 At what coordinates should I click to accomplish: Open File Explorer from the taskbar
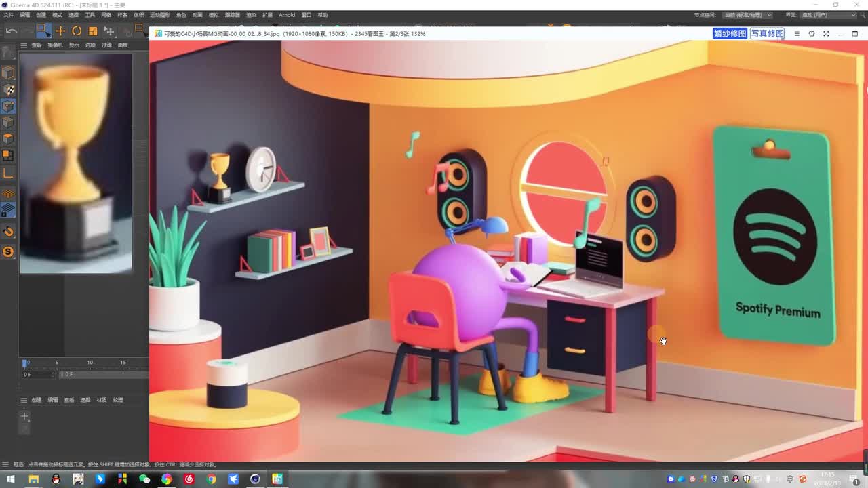pos(33,479)
